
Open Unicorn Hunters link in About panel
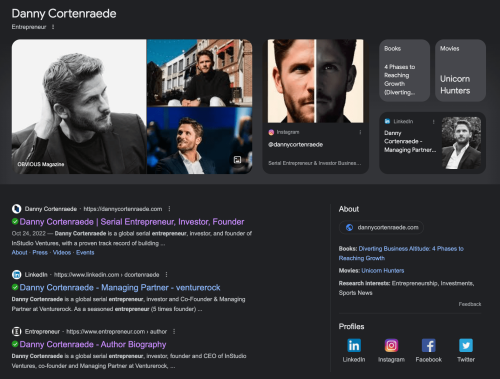[383, 271]
